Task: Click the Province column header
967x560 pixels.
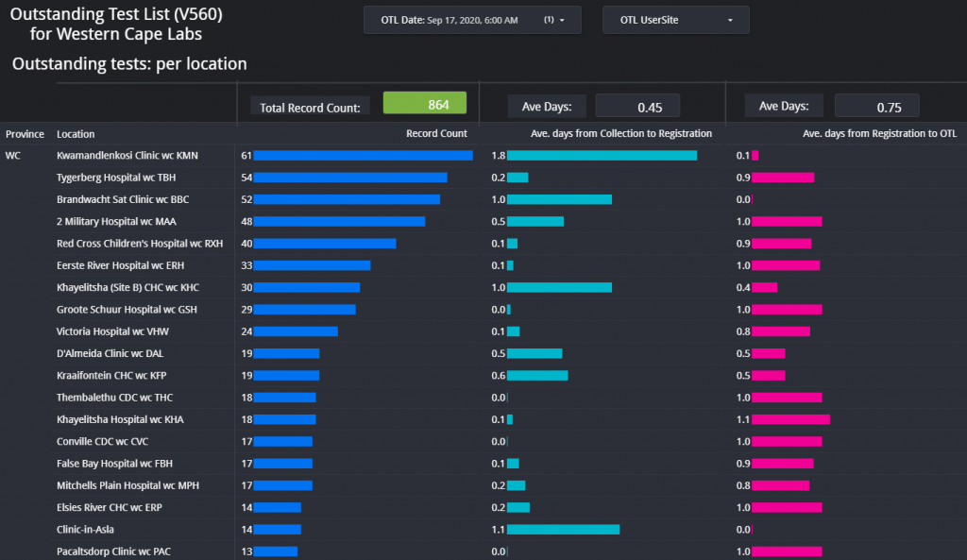Action: 25,134
